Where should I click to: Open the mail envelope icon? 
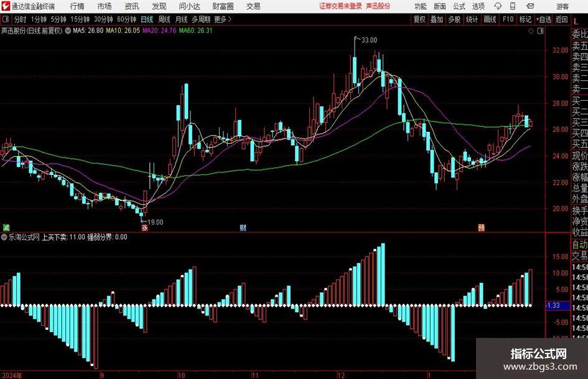coord(530,6)
